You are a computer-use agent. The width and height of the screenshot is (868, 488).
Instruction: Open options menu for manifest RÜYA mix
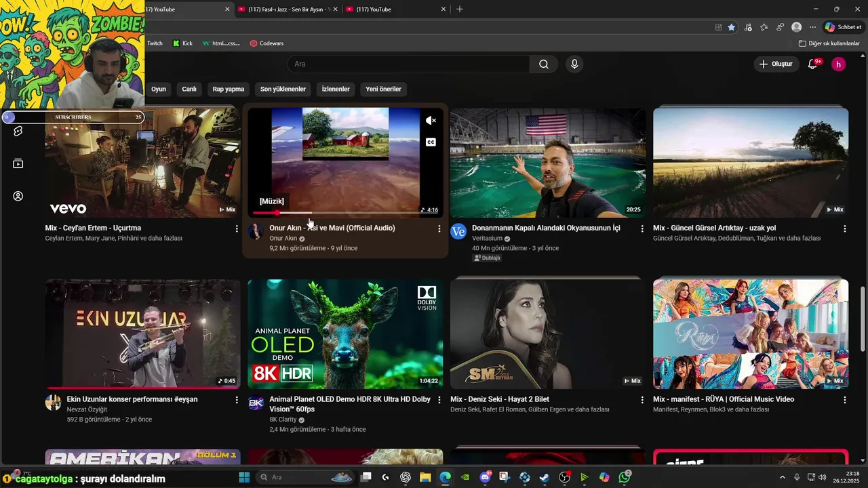[x=844, y=400]
